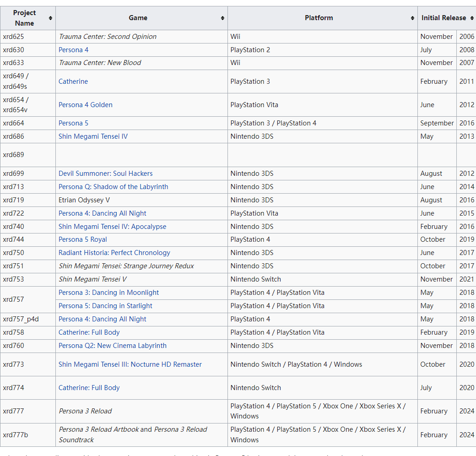This screenshot has height=456, width=476.
Task: Click the Game column header
Action: (141, 18)
